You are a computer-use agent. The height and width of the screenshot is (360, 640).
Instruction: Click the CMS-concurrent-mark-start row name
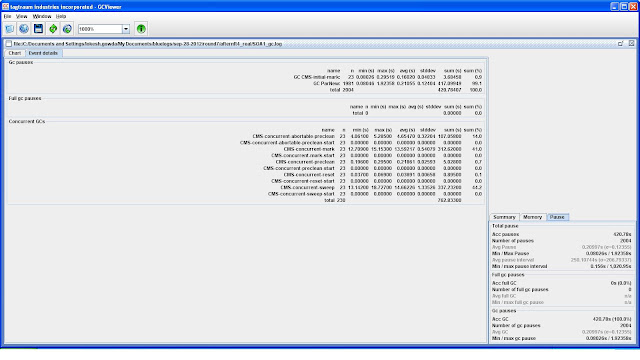tap(303, 156)
